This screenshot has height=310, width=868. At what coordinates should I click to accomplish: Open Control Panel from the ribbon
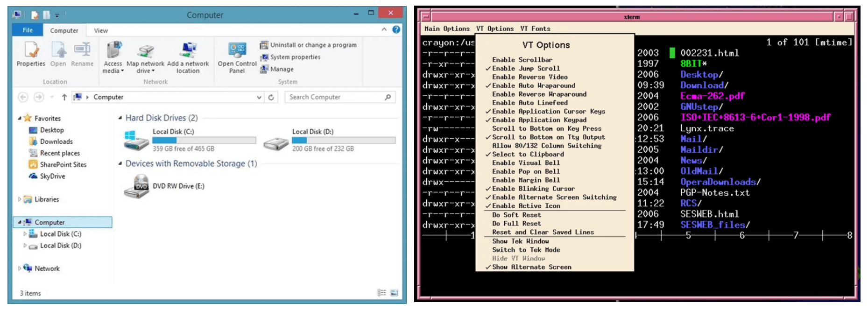click(x=237, y=50)
